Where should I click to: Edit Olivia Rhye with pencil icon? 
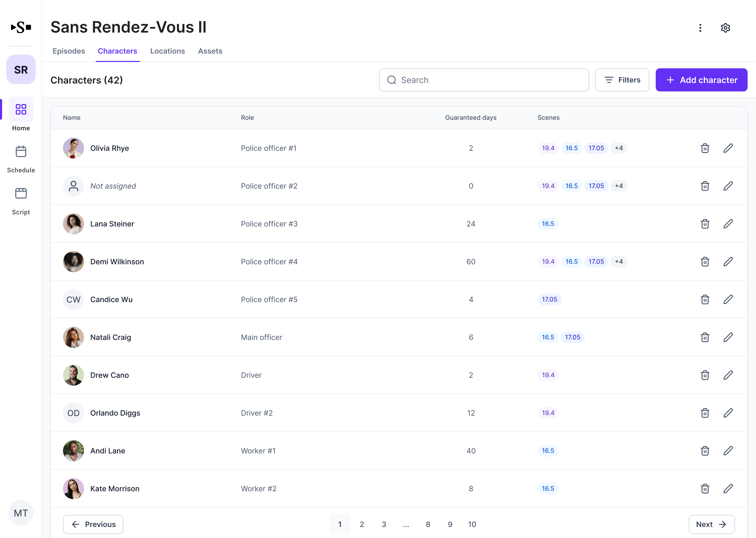point(728,148)
